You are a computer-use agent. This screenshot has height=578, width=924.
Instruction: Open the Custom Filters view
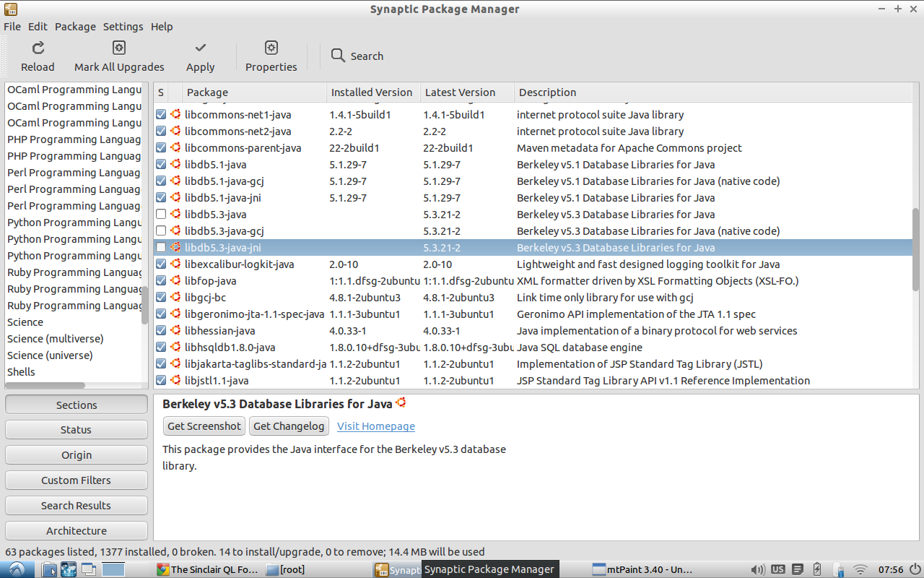point(77,480)
